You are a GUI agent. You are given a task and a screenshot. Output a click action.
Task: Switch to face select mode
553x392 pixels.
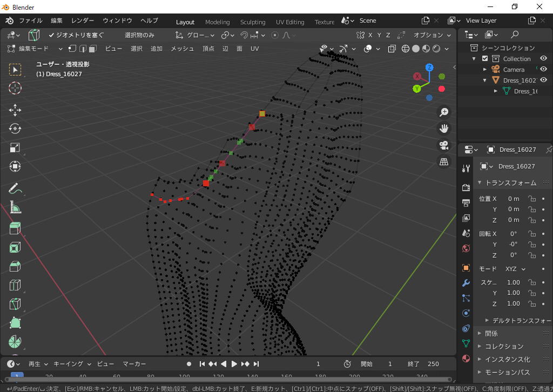93,49
